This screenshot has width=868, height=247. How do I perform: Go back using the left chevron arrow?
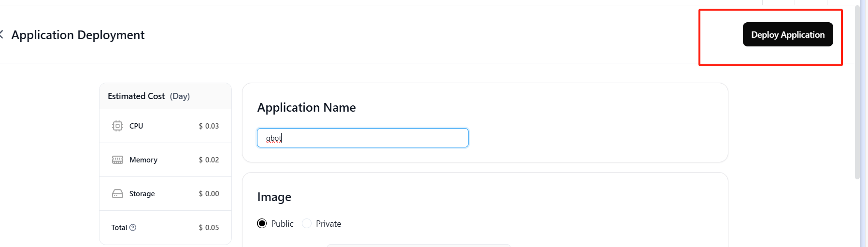tap(1, 34)
